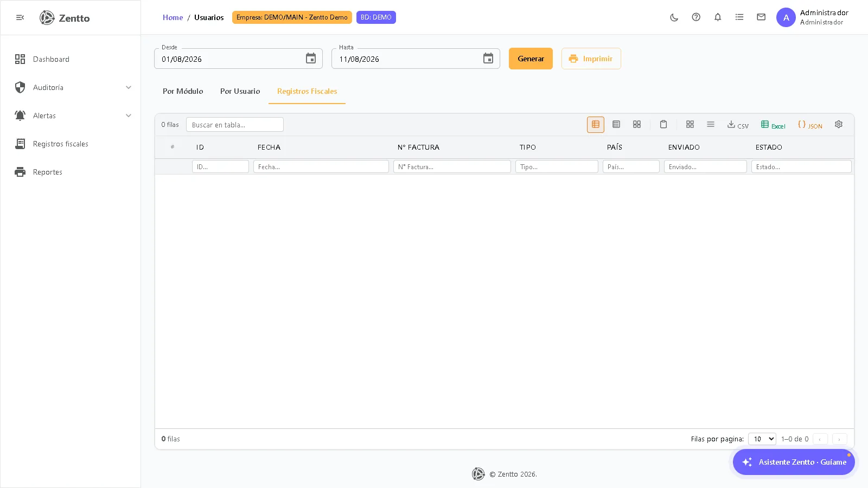This screenshot has height=488, width=868.
Task: Click the Alertas alarm bell icon
Action: (x=20, y=115)
